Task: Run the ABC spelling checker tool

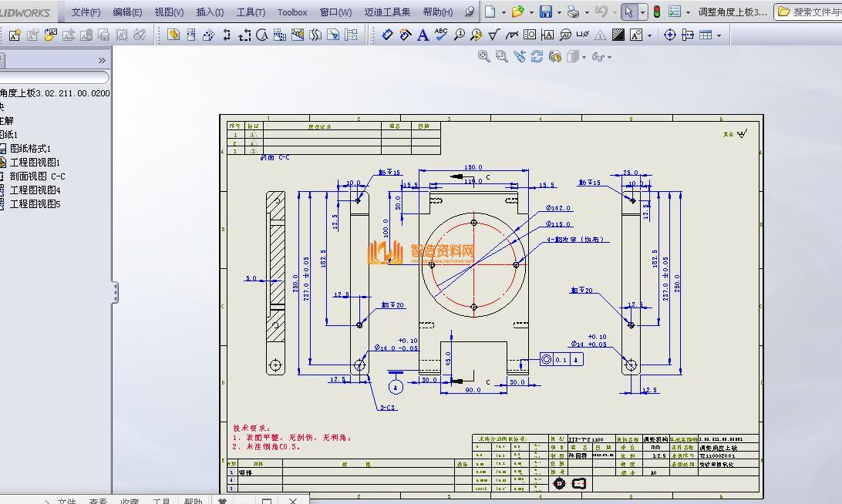Action: [x=440, y=34]
